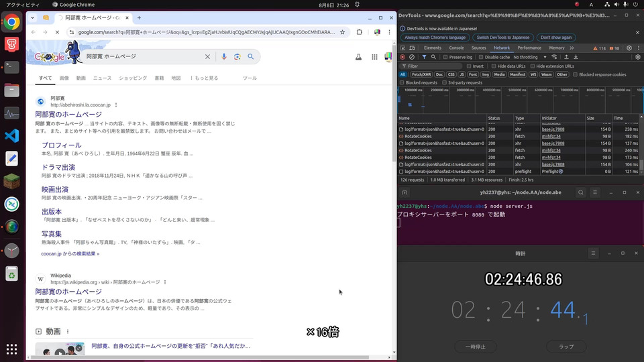This screenshot has height=362, width=644.
Task: Open options for abehiroshi.la.coocan.jp result
Action: click(x=116, y=105)
